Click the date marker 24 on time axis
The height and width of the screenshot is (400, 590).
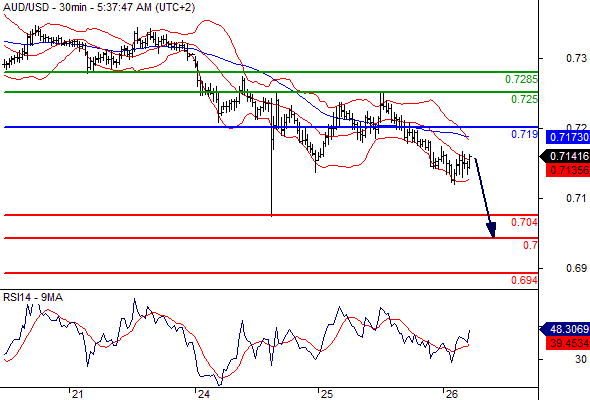tap(203, 394)
